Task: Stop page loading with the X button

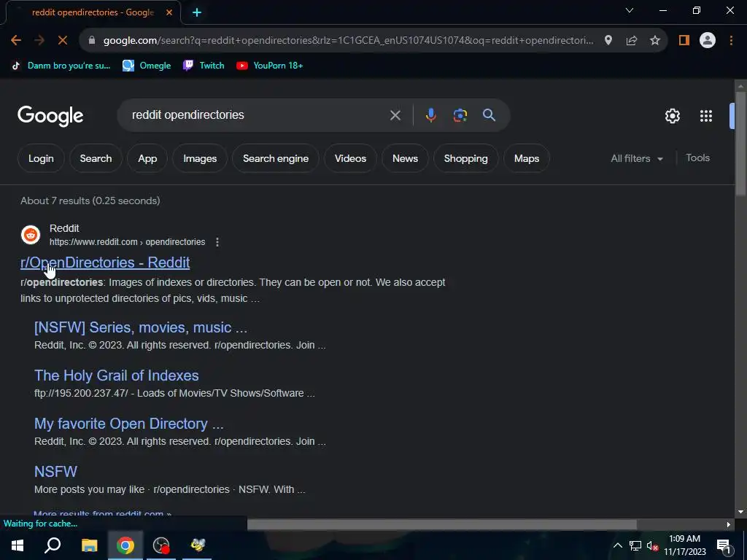Action: (63, 41)
